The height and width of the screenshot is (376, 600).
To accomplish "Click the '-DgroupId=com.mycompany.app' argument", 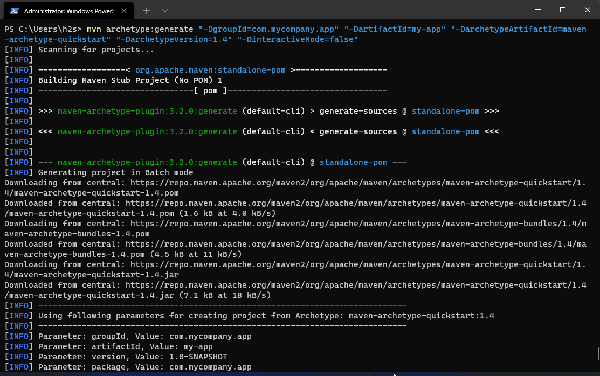I will click(x=268, y=29).
